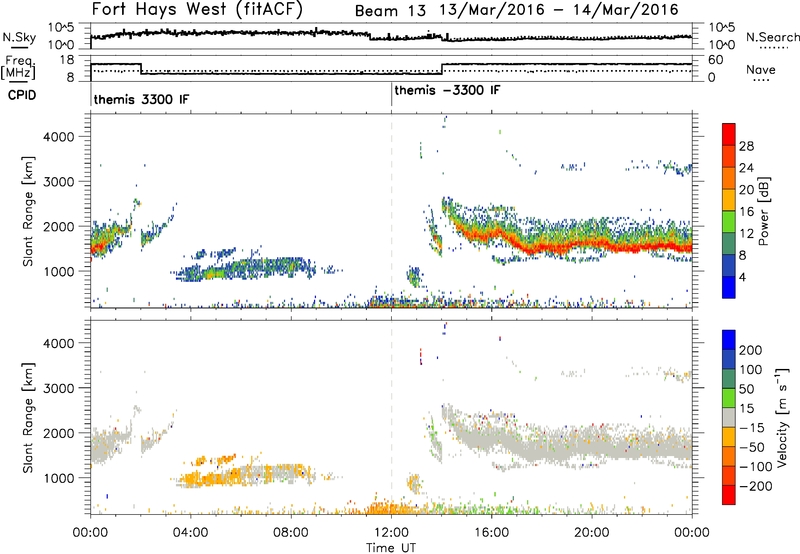Click the '16' tick on the power colorbar

tap(746, 212)
